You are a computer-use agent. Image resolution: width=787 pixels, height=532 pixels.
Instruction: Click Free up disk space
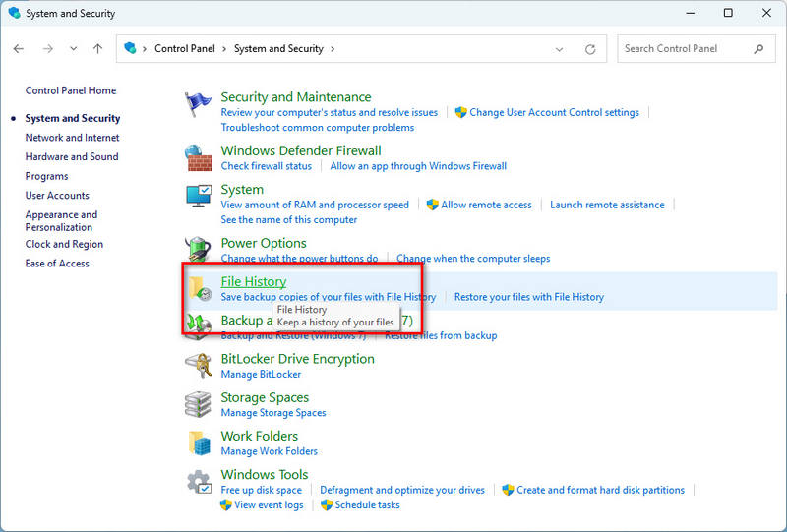click(261, 491)
